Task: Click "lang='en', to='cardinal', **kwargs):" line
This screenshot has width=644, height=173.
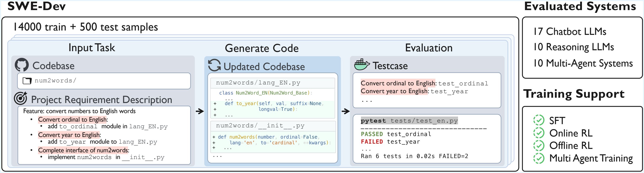Action: tap(280, 143)
